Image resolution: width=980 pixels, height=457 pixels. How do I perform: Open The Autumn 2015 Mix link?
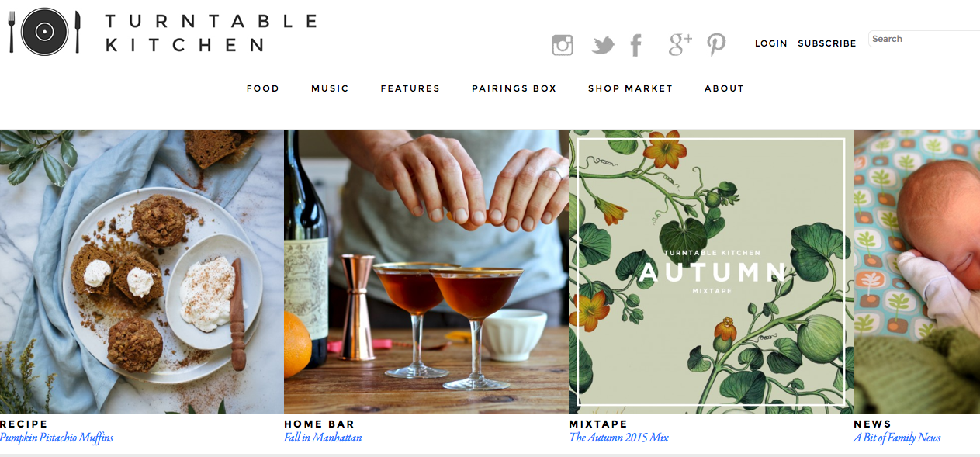coord(618,438)
